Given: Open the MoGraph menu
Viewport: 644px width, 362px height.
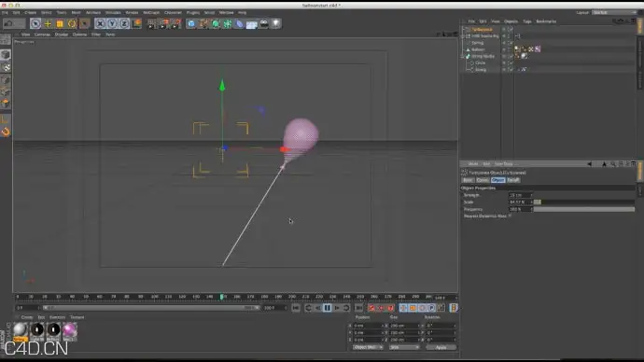Looking at the screenshot, I should coord(151,13).
